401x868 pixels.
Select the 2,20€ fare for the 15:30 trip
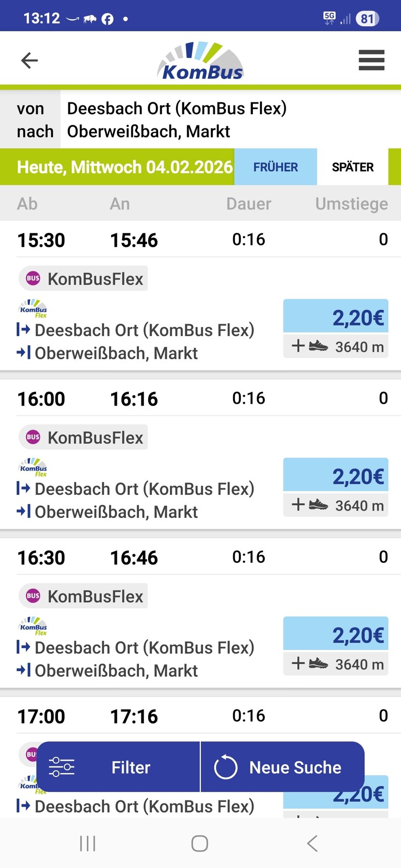click(x=336, y=317)
